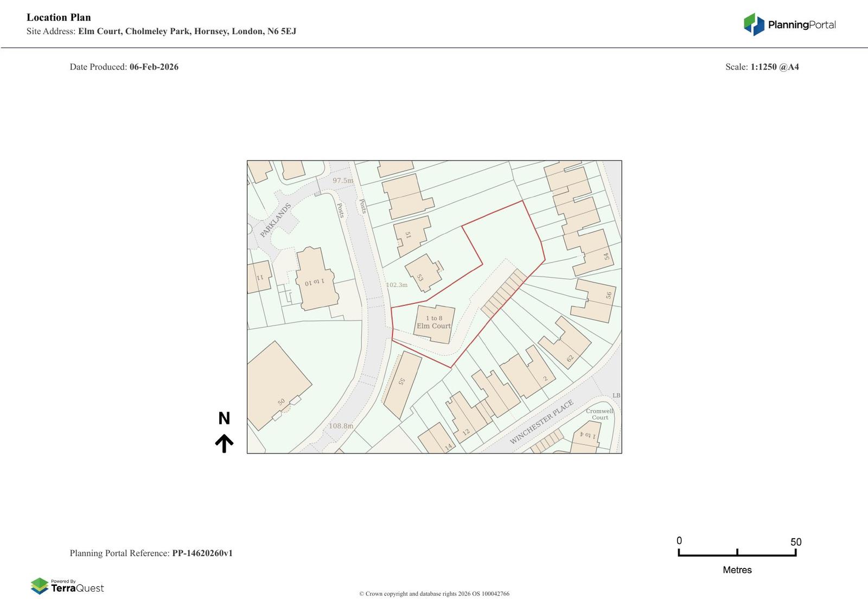The image size is (868, 614).
Task: Click the 108.8m spot height label
Action: tap(341, 426)
